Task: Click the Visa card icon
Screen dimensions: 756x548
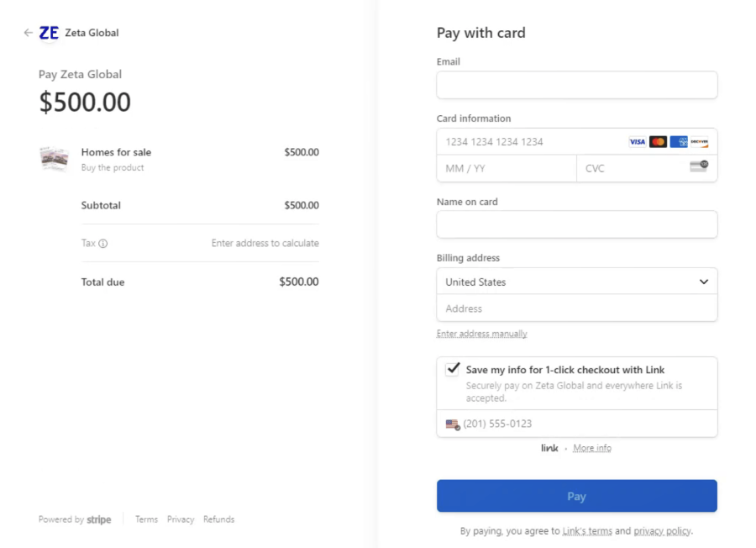Action: coord(638,141)
